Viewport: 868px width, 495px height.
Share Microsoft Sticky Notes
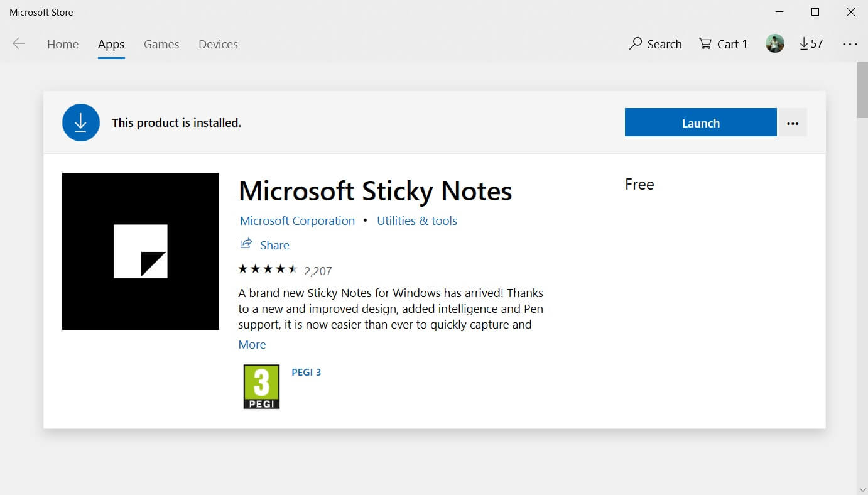(x=265, y=245)
